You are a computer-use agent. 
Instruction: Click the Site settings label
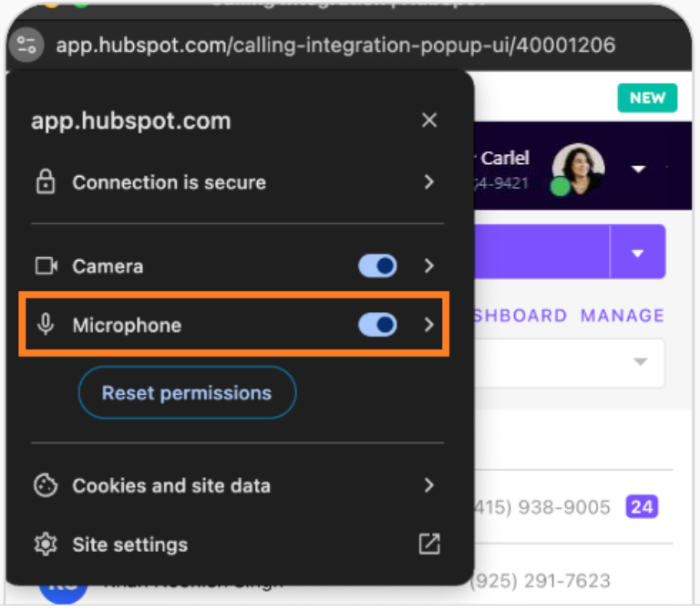tap(130, 545)
